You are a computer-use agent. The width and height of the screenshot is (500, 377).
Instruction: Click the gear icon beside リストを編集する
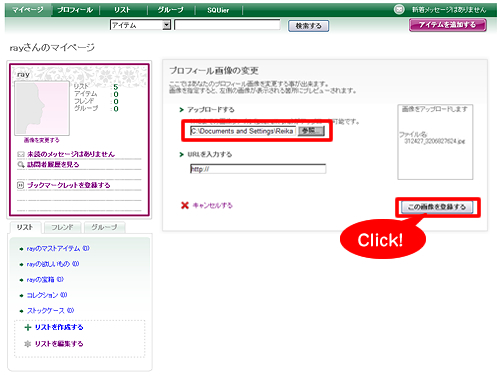28,344
